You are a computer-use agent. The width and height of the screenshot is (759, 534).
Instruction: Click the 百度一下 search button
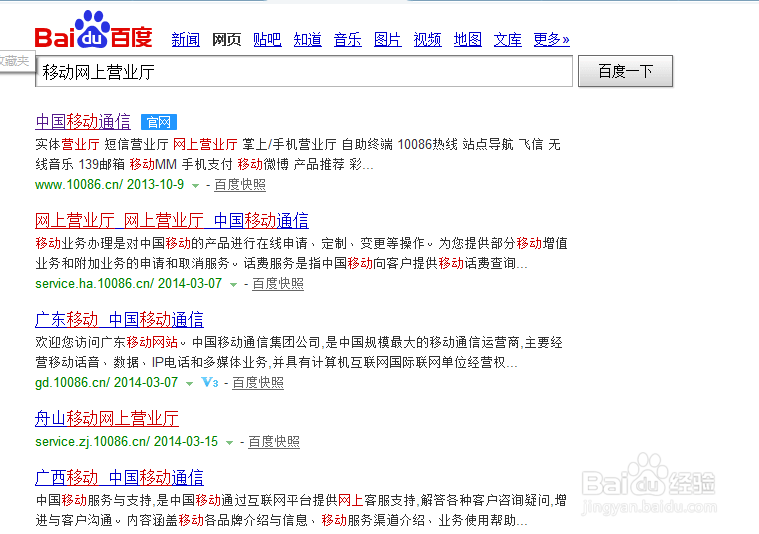click(625, 71)
